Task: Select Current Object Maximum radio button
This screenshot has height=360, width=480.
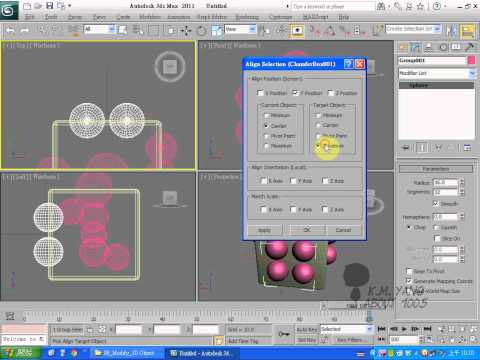Action: pos(266,146)
